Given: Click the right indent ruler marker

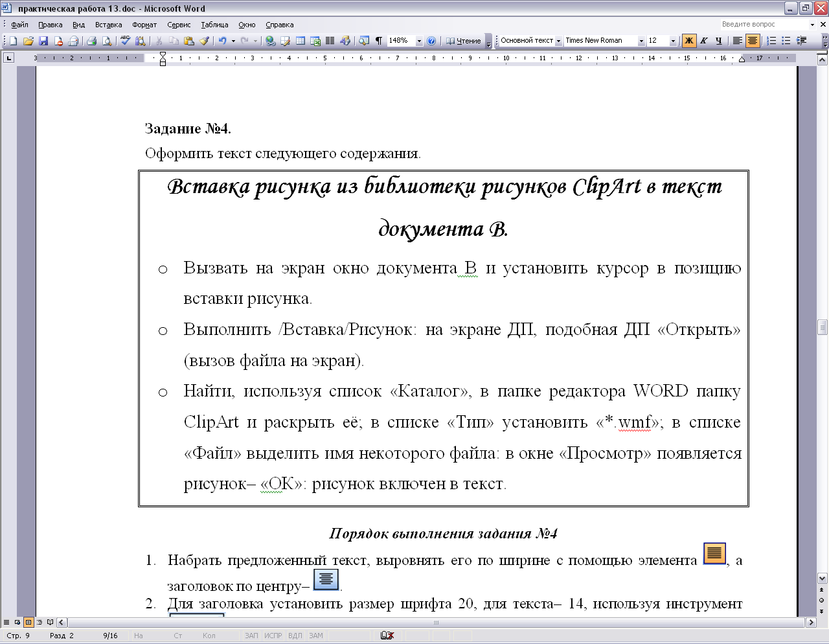Looking at the screenshot, I should pos(742,60).
